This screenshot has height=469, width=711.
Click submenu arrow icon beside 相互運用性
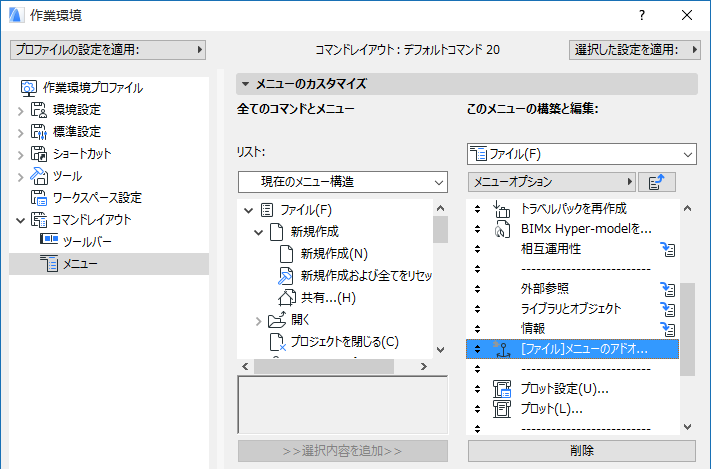pos(668,249)
